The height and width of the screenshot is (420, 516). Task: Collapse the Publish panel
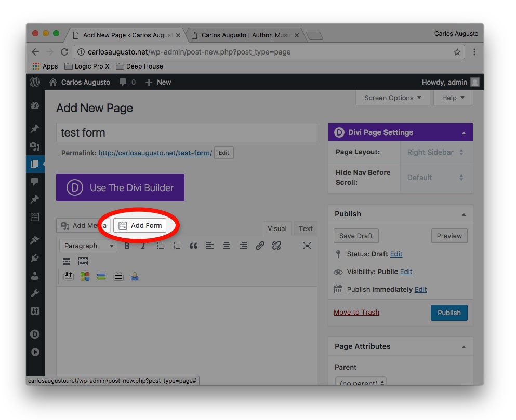pos(464,214)
